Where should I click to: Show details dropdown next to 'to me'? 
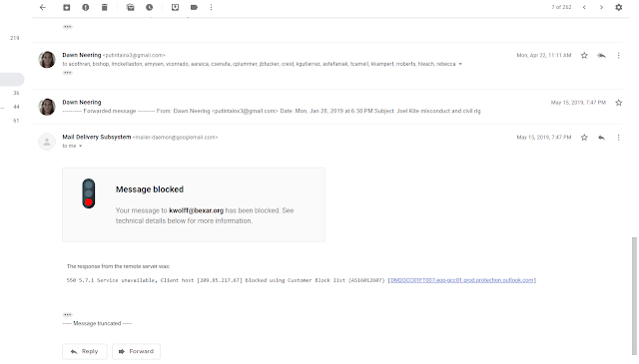[80, 147]
